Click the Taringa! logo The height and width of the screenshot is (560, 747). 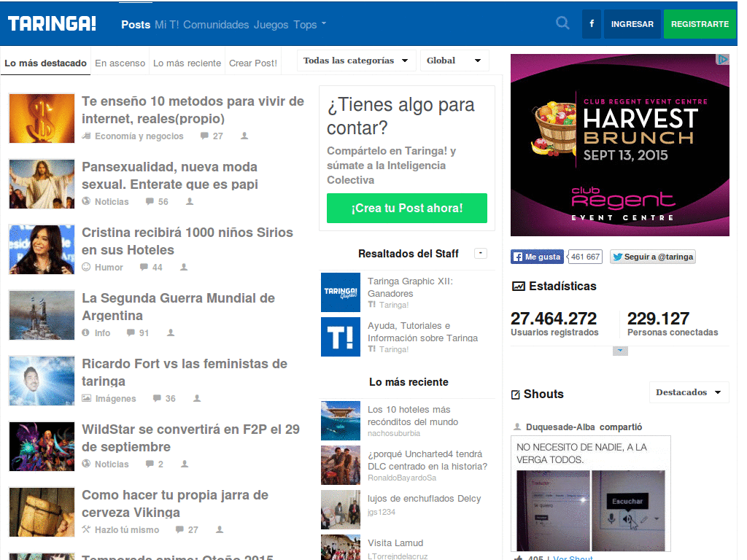[52, 24]
